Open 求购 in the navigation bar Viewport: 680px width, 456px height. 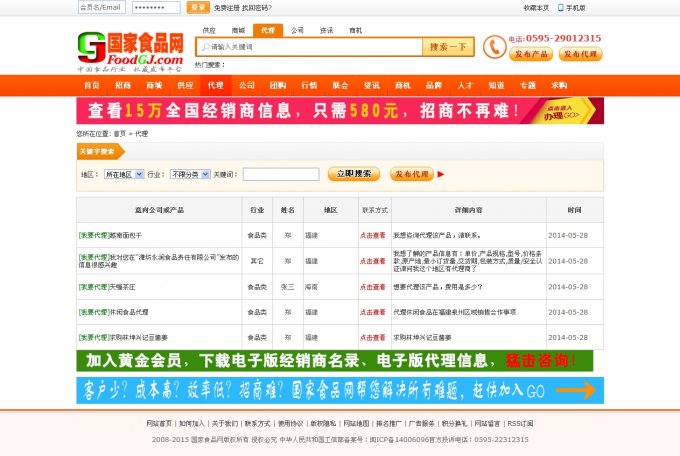click(559, 85)
